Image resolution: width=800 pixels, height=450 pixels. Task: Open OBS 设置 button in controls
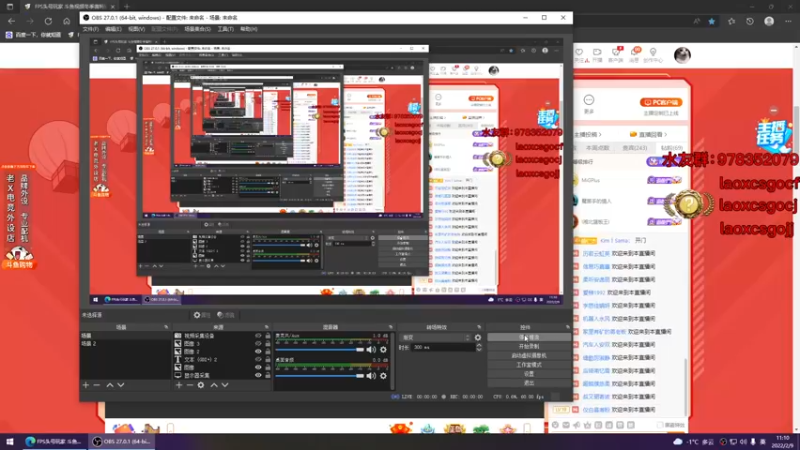click(x=529, y=374)
